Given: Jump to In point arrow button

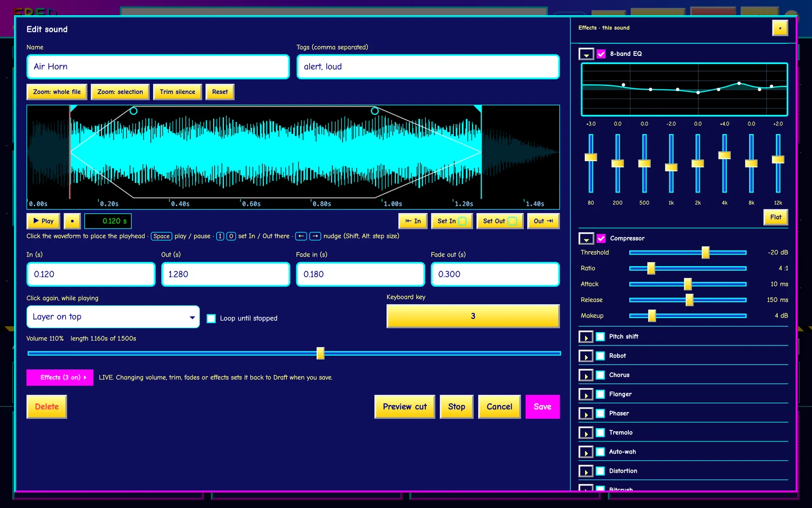Looking at the screenshot, I should [x=413, y=221].
